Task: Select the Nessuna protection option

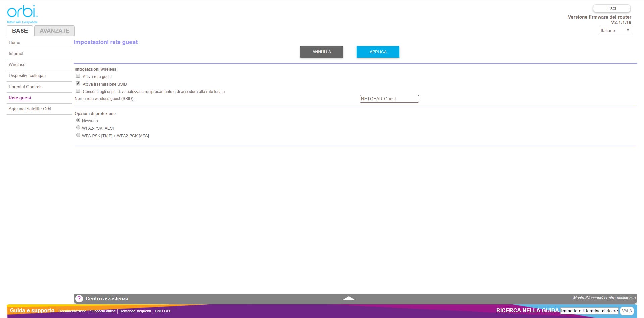Action: [78, 120]
